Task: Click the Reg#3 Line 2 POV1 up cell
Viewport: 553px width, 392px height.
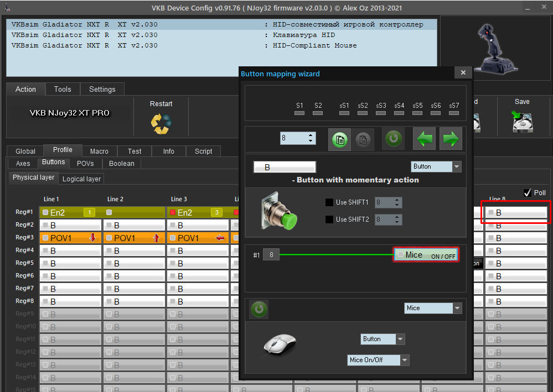Action: coord(134,238)
